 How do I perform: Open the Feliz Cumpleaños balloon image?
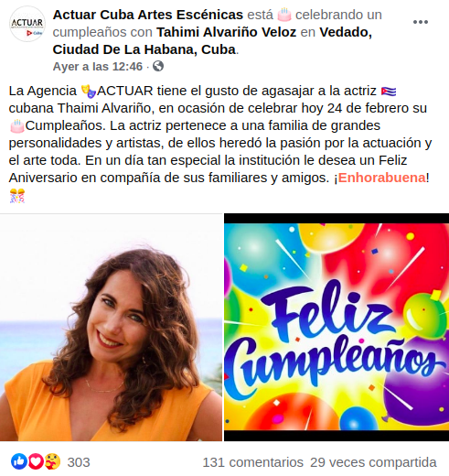point(337,328)
